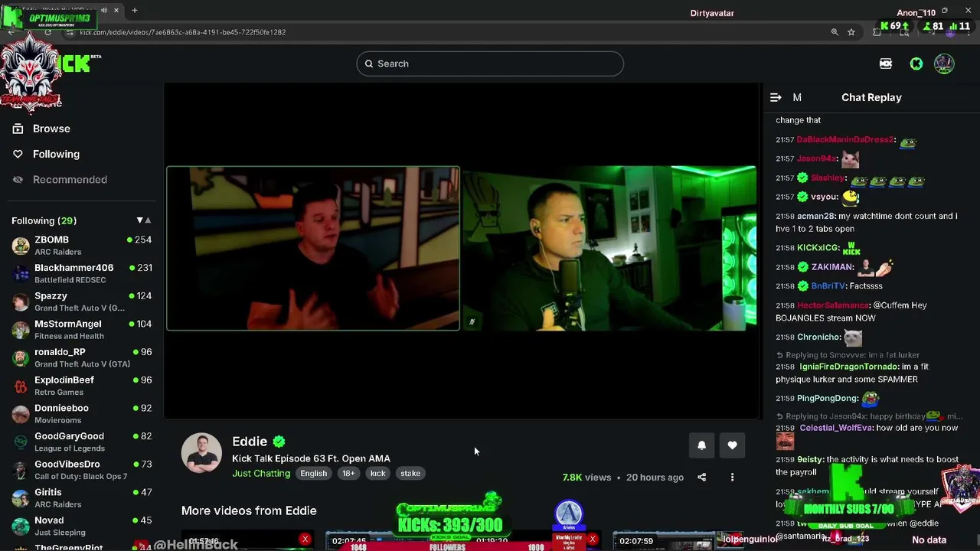Click the Browse icon in sidebar
The height and width of the screenshot is (551, 980).
click(x=18, y=129)
